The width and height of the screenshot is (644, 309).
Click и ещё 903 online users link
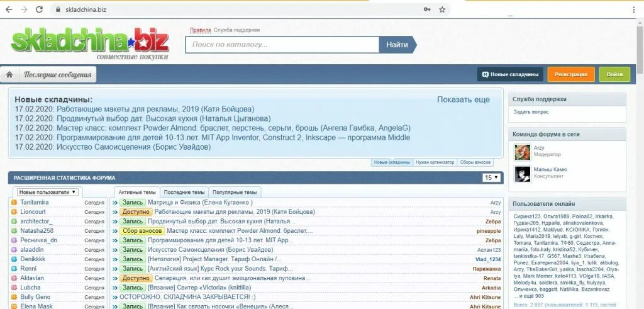tap(528, 296)
